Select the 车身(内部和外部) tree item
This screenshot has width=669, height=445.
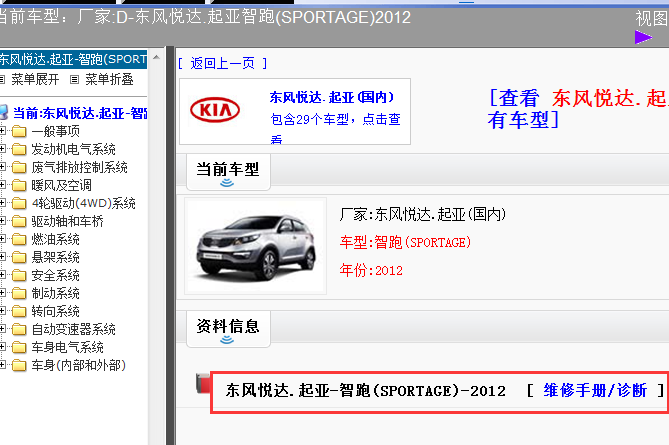click(x=79, y=365)
